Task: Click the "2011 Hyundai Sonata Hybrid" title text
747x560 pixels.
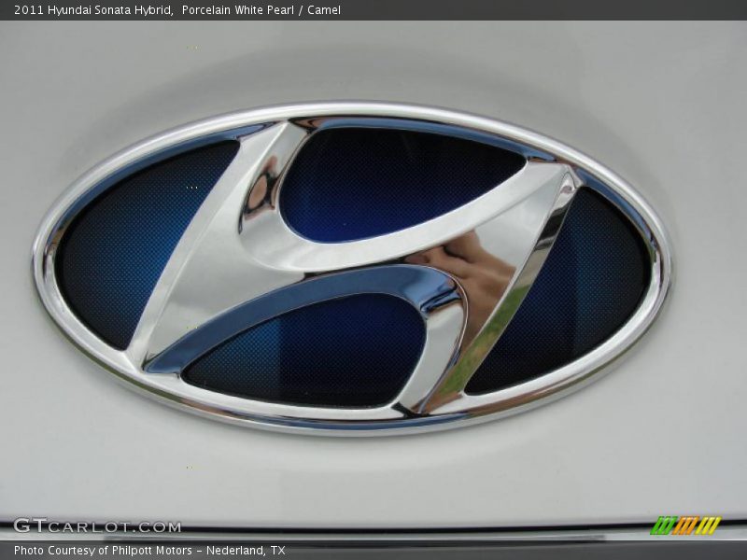Action: point(92,10)
